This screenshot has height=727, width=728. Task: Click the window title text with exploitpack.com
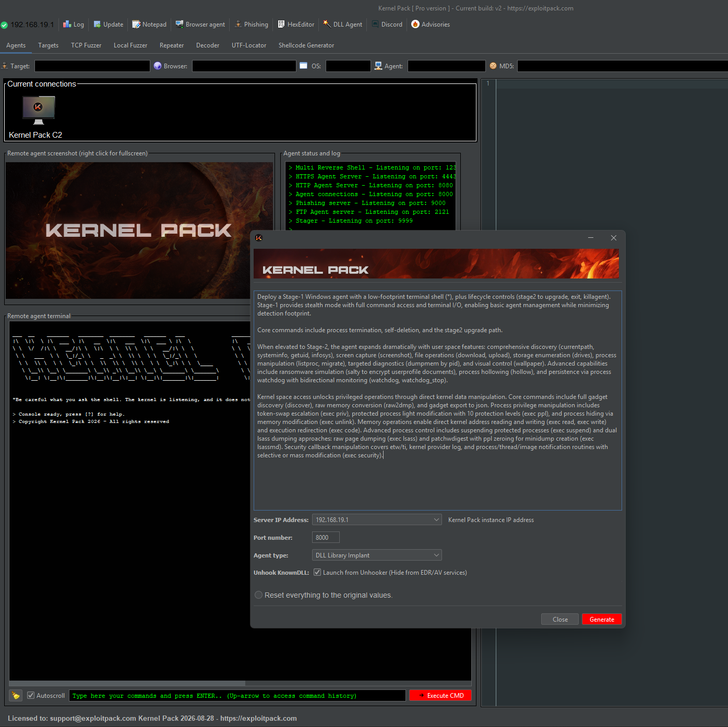tap(476, 8)
